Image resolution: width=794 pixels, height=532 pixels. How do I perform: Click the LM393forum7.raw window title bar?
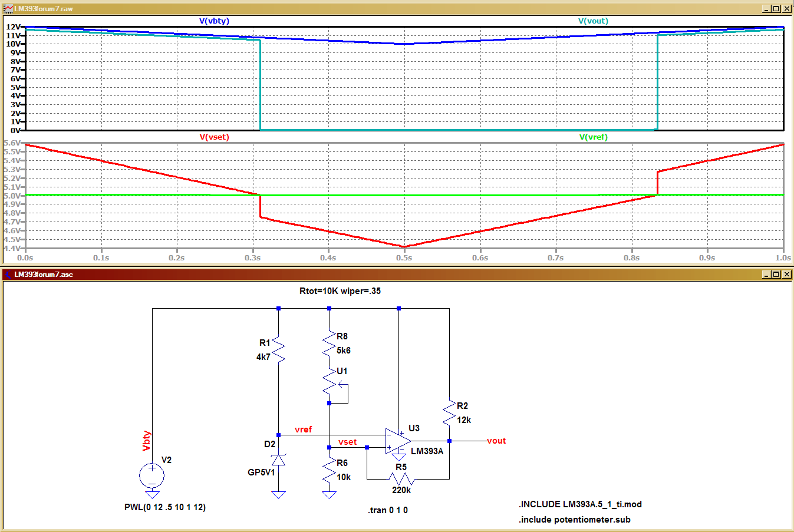pyautogui.click(x=397, y=8)
